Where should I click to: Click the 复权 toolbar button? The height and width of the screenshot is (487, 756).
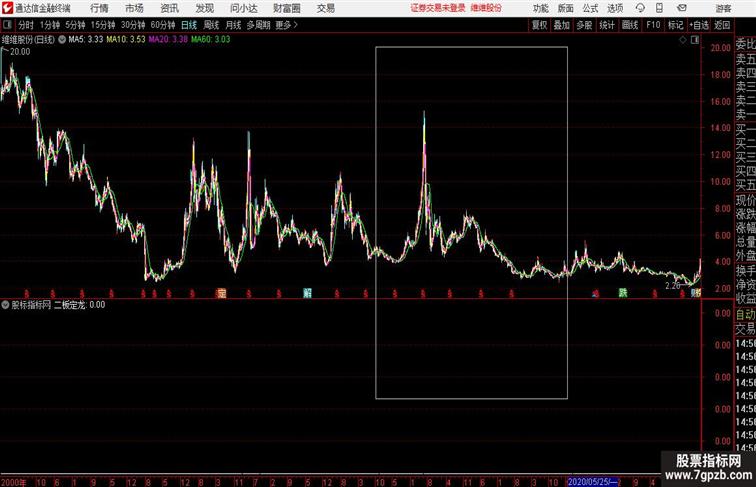[540, 25]
